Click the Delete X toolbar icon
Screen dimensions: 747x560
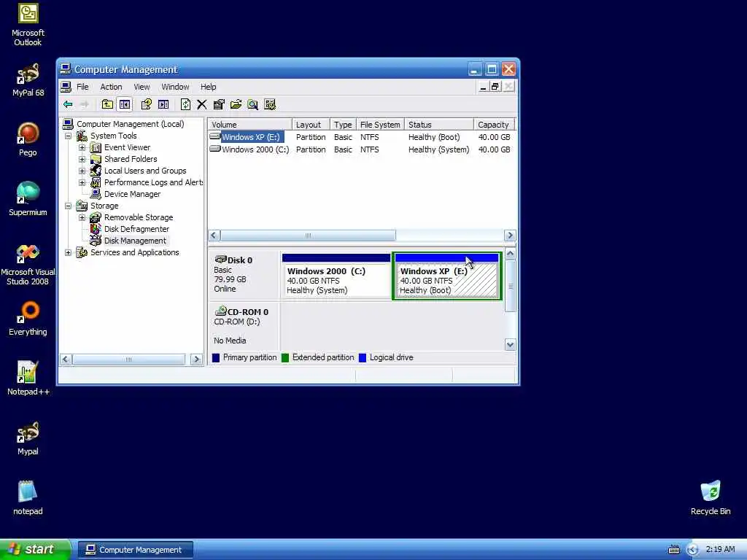pos(202,104)
